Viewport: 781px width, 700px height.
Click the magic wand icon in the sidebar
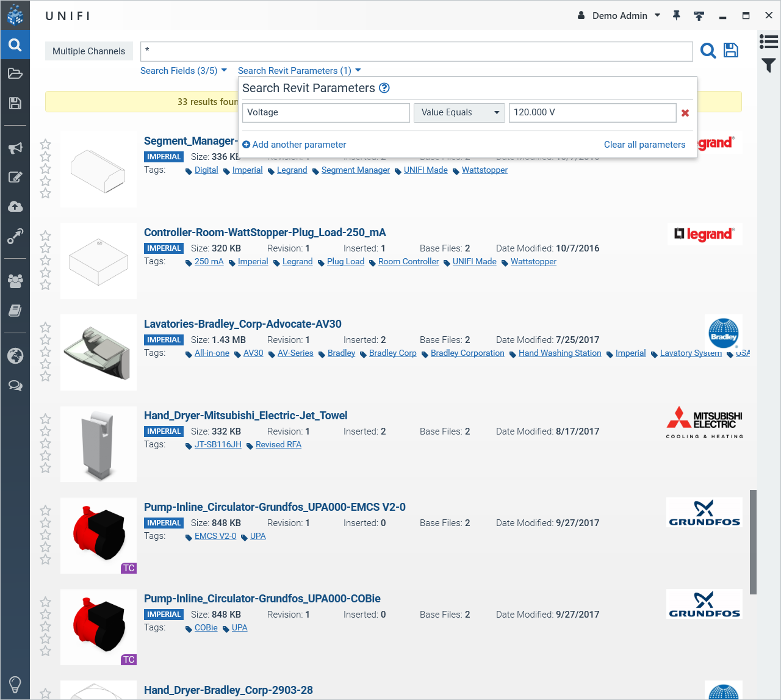click(15, 236)
